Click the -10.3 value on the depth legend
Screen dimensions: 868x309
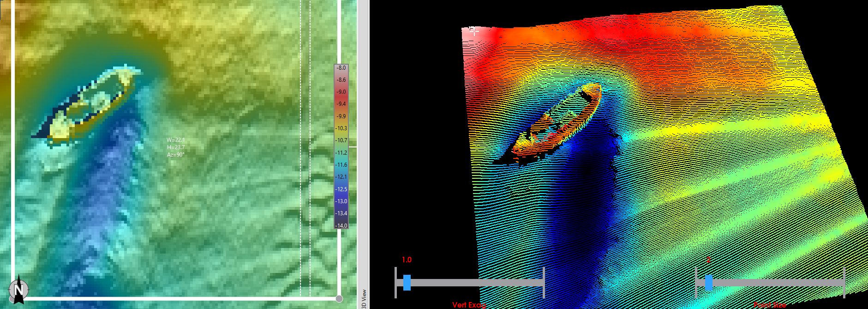[341, 128]
